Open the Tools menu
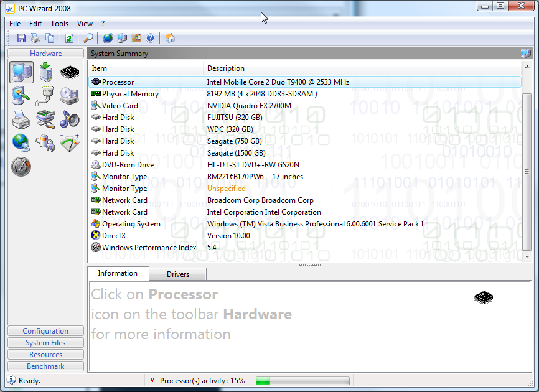This screenshot has width=539, height=392. coord(59,23)
